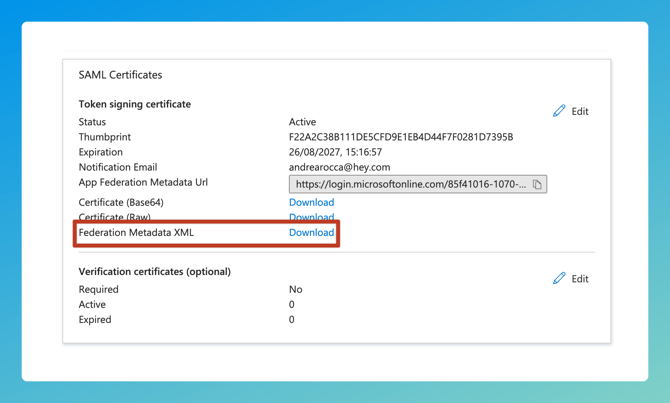This screenshot has height=403, width=670.
Task: Click the Expired certificates count value
Action: click(292, 320)
